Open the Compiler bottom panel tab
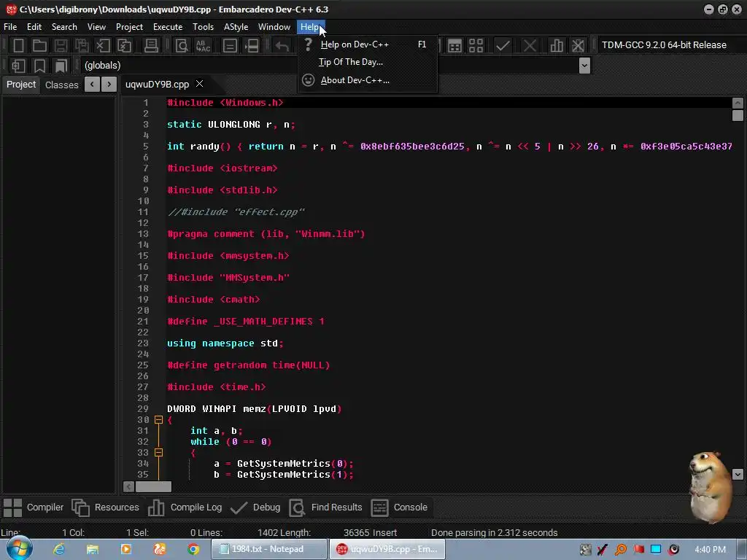Image resolution: width=747 pixels, height=560 pixels. click(x=34, y=507)
